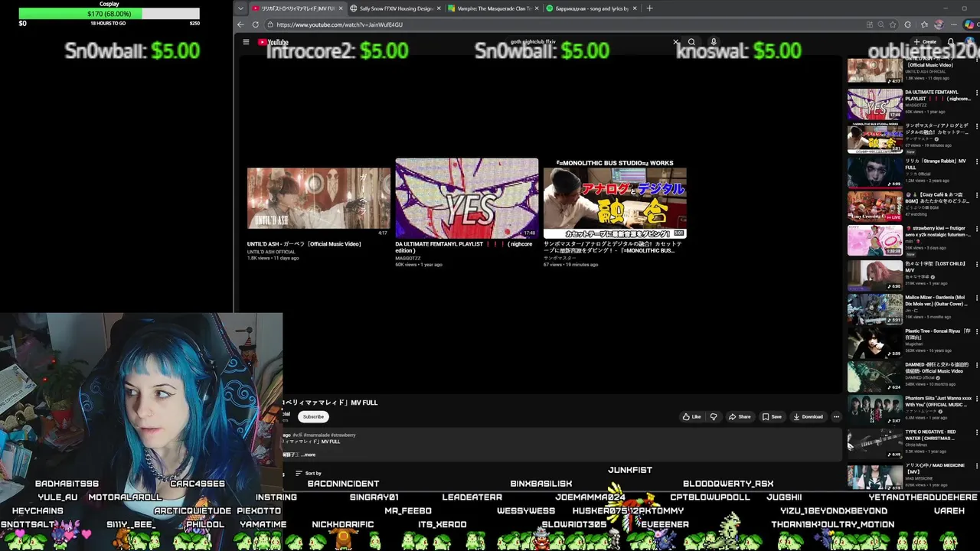Screen dimensions: 980x551
Task: Share the video
Action: [x=740, y=416]
